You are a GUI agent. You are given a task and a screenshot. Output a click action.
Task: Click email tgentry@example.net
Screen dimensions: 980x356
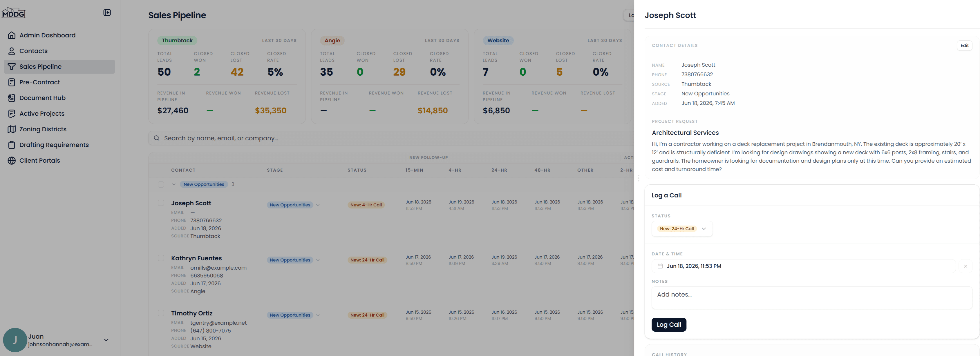(x=218, y=323)
